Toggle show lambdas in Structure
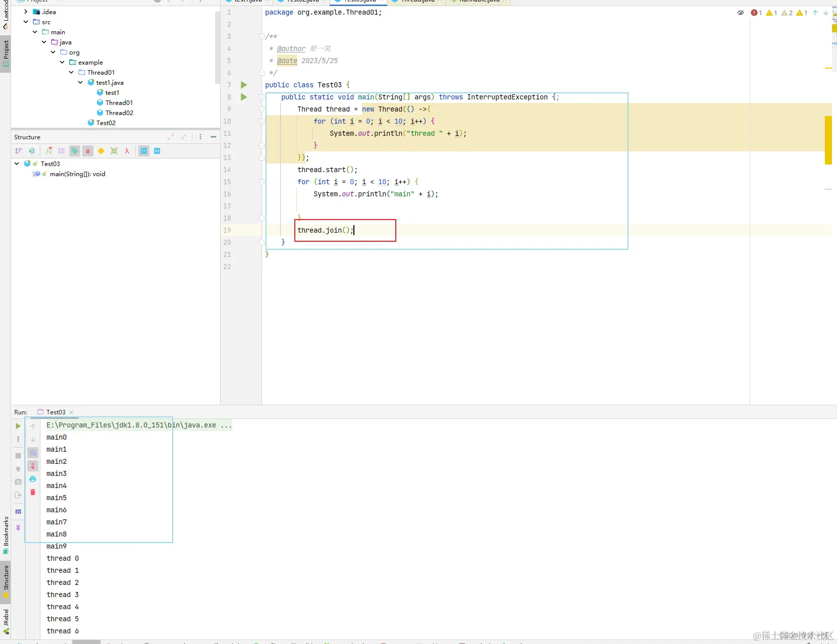 (x=127, y=151)
